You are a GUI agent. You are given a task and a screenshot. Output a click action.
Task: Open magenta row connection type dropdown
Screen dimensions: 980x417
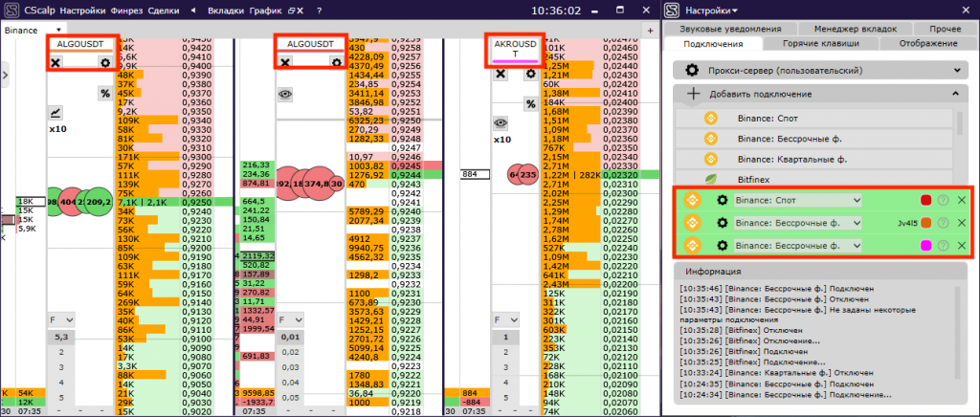(797, 246)
